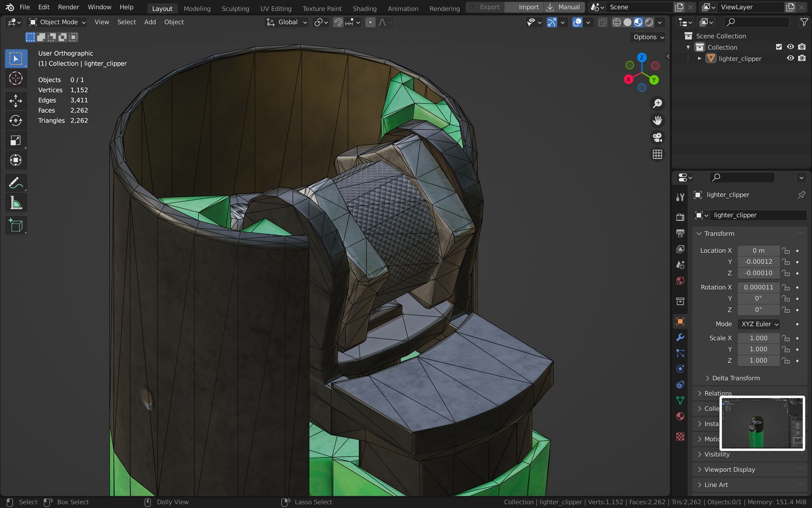Switch to UV Editing workspace tab
This screenshot has height=508, width=812.
pos(276,8)
